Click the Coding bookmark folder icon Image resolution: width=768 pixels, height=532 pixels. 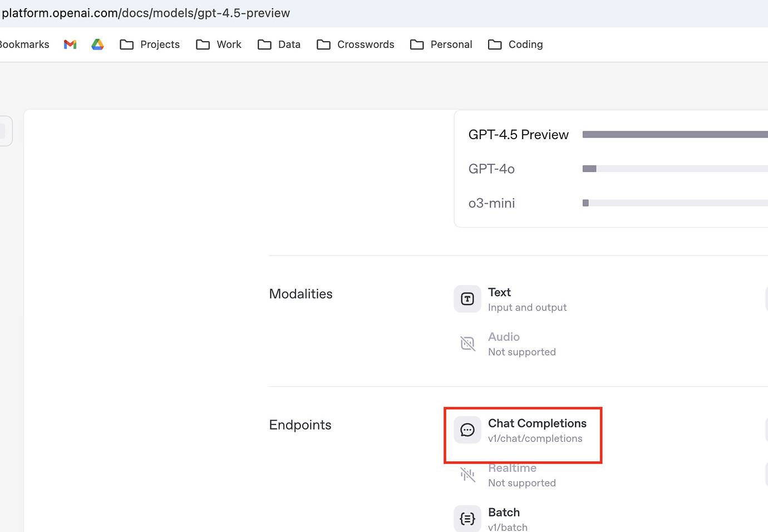click(x=495, y=44)
